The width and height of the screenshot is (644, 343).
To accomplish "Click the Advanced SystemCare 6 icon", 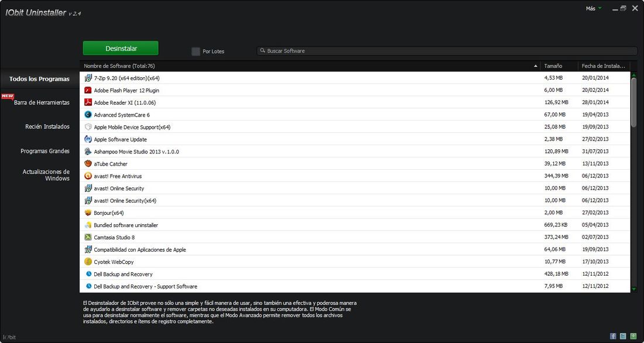I will coord(88,115).
